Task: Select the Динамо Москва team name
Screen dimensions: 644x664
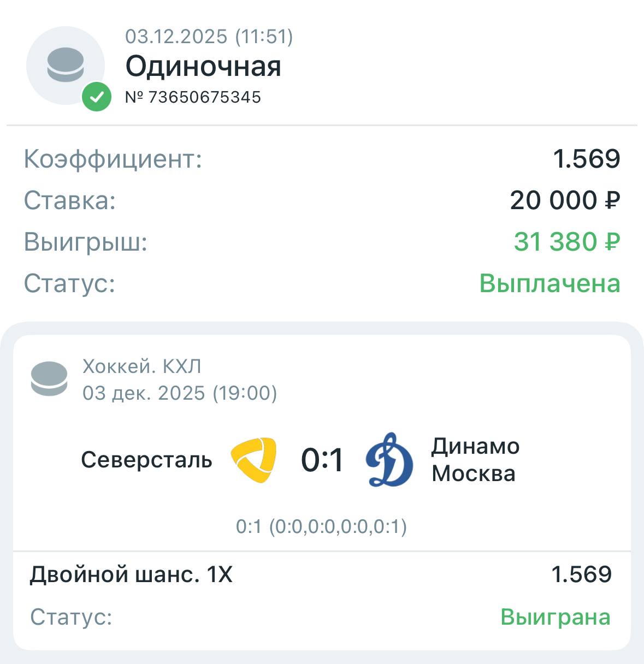Action: 475,460
